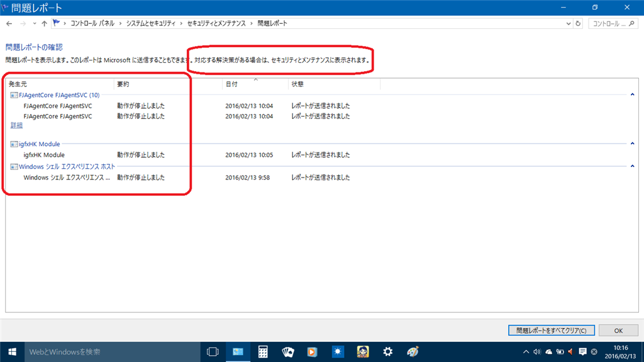Collapse the Windows シェル エクスペリエンス group chevron
The image size is (644, 362).
[633, 166]
